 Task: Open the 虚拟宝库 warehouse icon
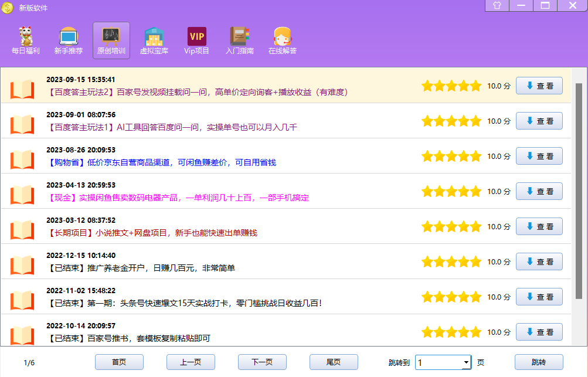[x=154, y=37]
